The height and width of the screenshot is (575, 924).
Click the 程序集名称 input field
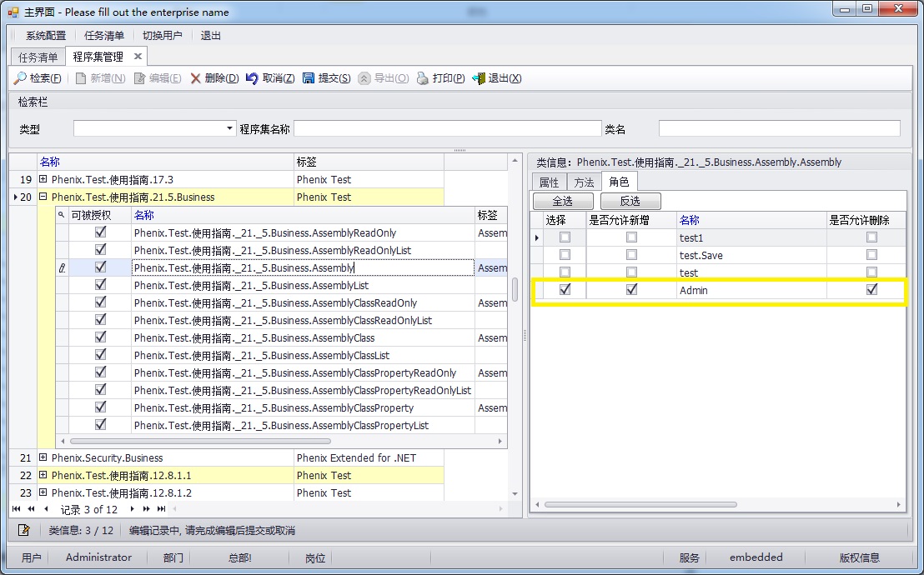point(447,128)
